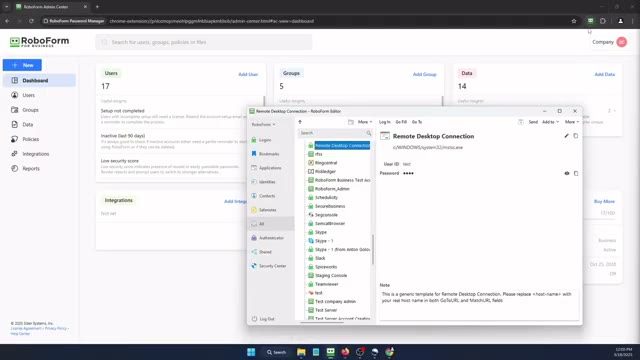Click Send in Editor toolbar
Image resolution: width=640 pixels, height=360 pixels.
[533, 122]
